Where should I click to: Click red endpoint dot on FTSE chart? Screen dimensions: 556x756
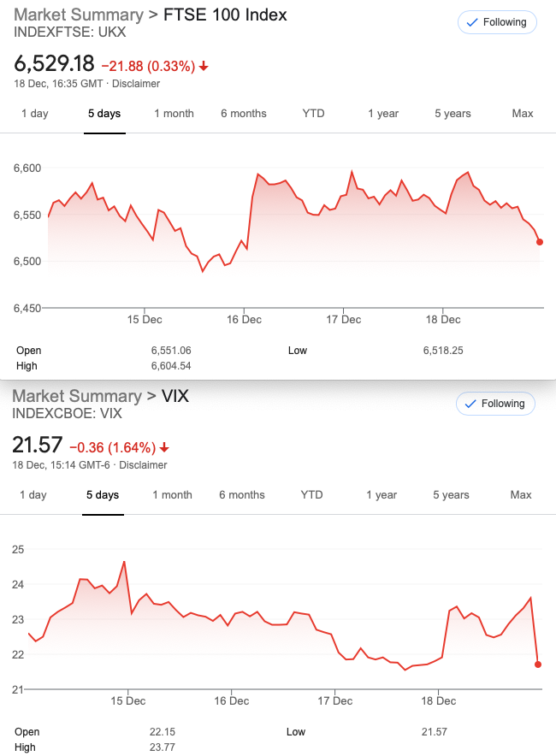pyautogui.click(x=540, y=242)
